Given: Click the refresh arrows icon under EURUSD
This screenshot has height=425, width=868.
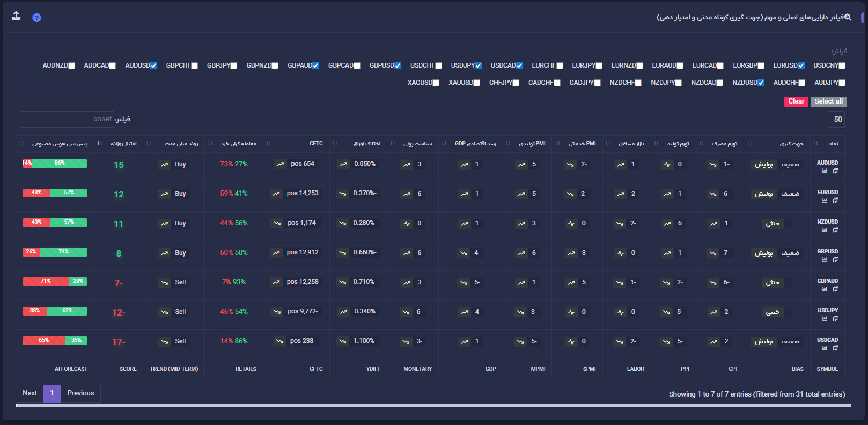Looking at the screenshot, I should (835, 201).
